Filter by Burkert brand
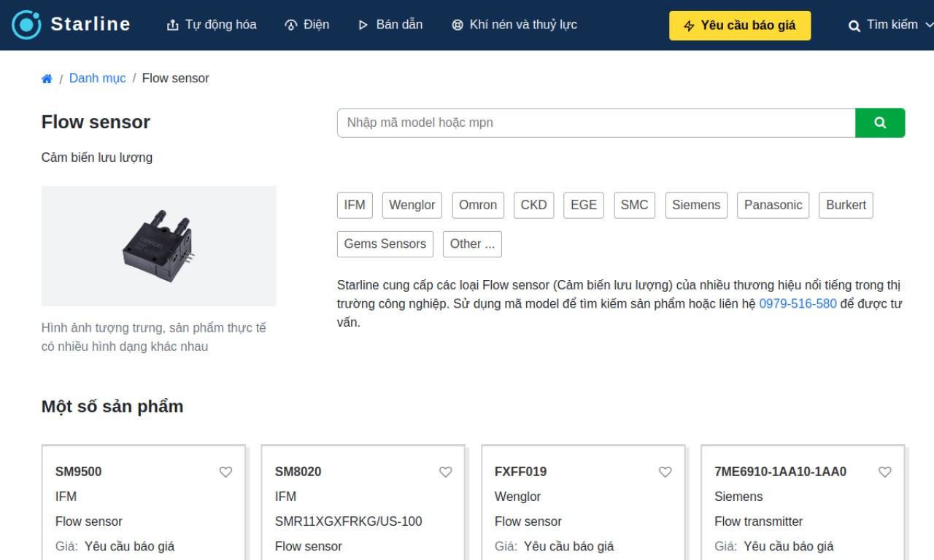The height and width of the screenshot is (560, 934). tap(846, 205)
